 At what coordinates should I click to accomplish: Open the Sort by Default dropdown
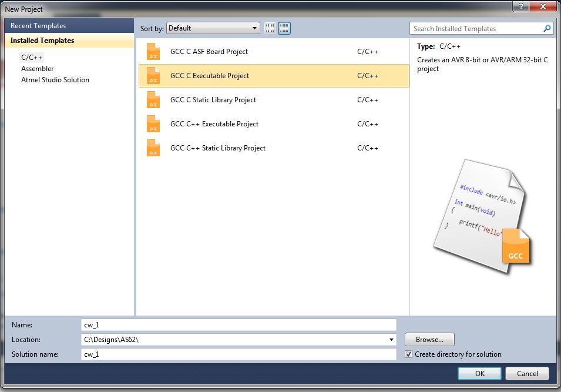coord(213,28)
